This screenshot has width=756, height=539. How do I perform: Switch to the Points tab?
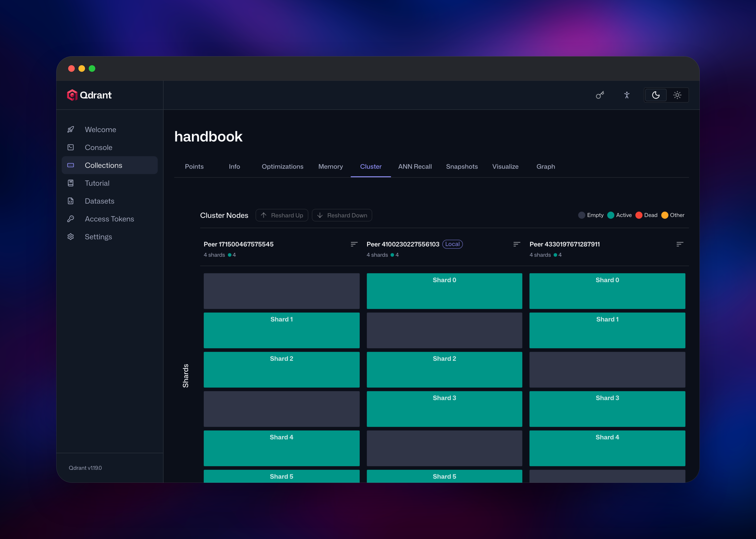[194, 167]
